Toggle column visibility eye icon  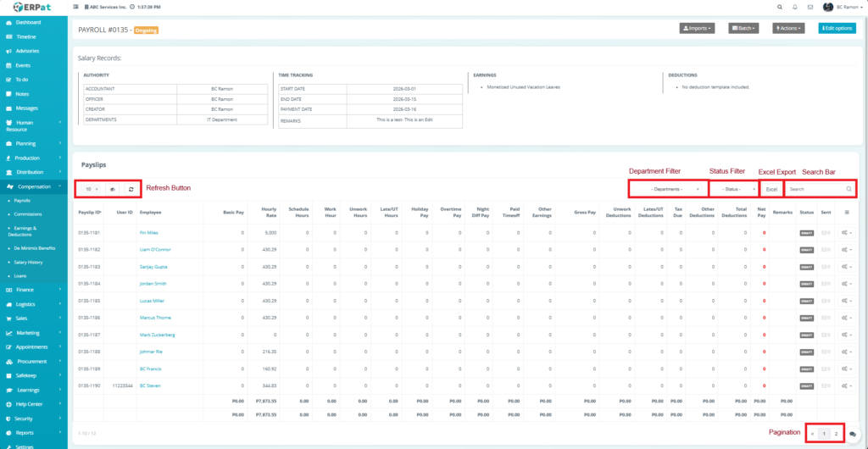pos(112,189)
